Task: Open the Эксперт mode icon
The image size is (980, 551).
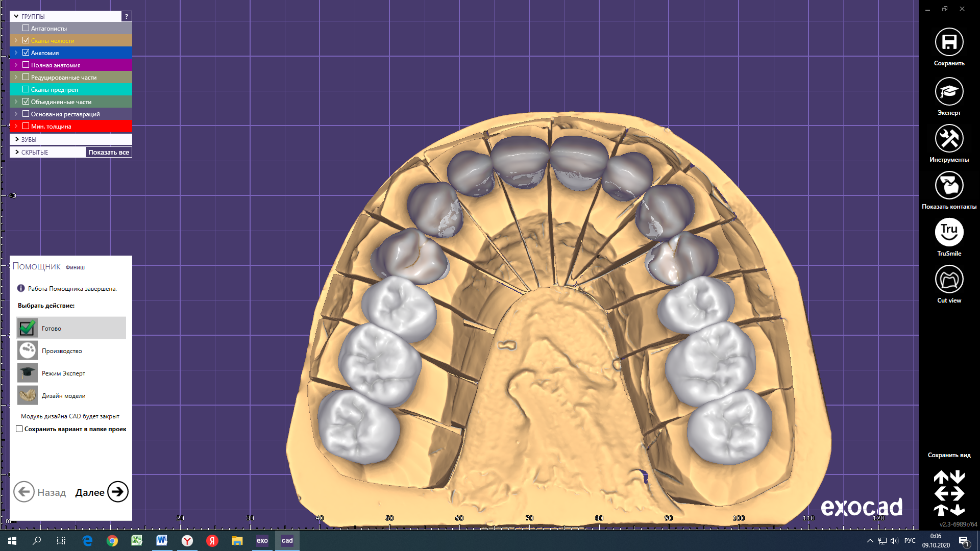Action: (x=949, y=92)
